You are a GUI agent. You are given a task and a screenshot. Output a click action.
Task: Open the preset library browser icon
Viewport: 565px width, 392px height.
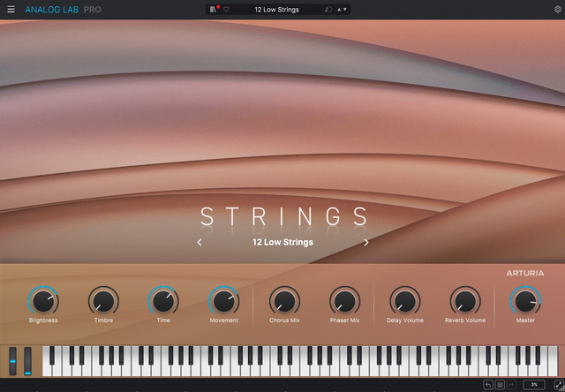214,10
